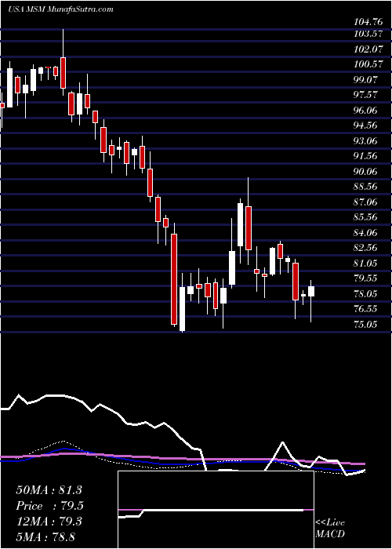The width and height of the screenshot is (392, 549).
Task: Click the 12MA : 79.3 readout
Action: [x=49, y=521]
